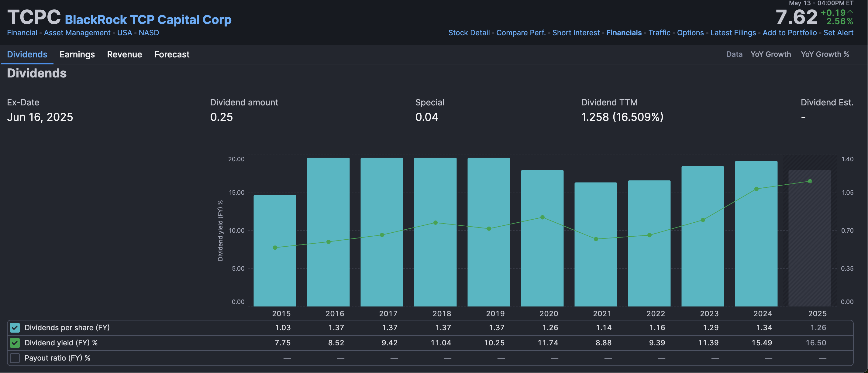868x373 pixels.
Task: Open the Forecast tab
Action: coord(172,54)
